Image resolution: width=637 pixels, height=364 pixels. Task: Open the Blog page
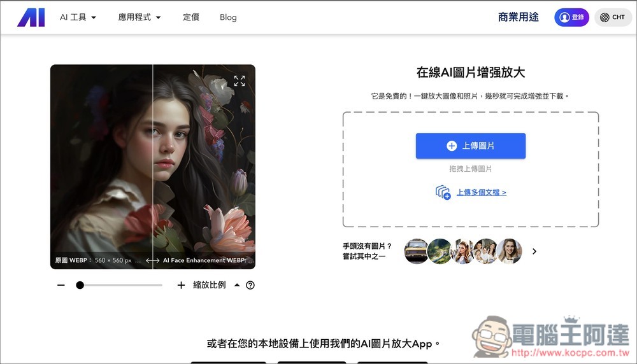point(228,17)
